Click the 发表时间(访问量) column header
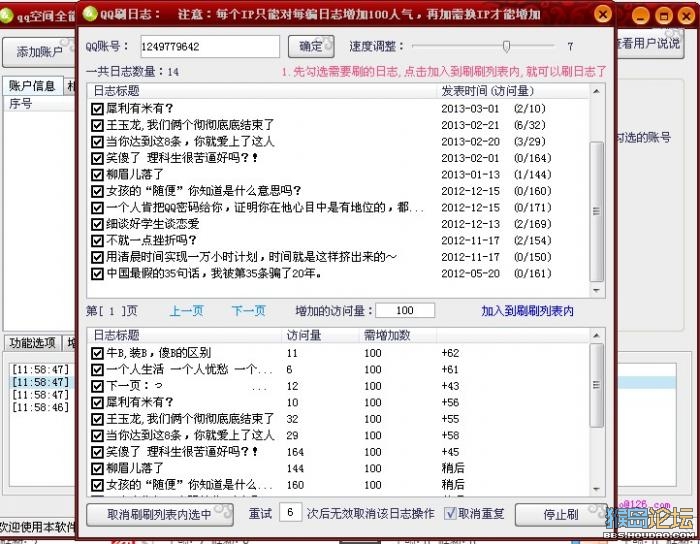 (512, 91)
